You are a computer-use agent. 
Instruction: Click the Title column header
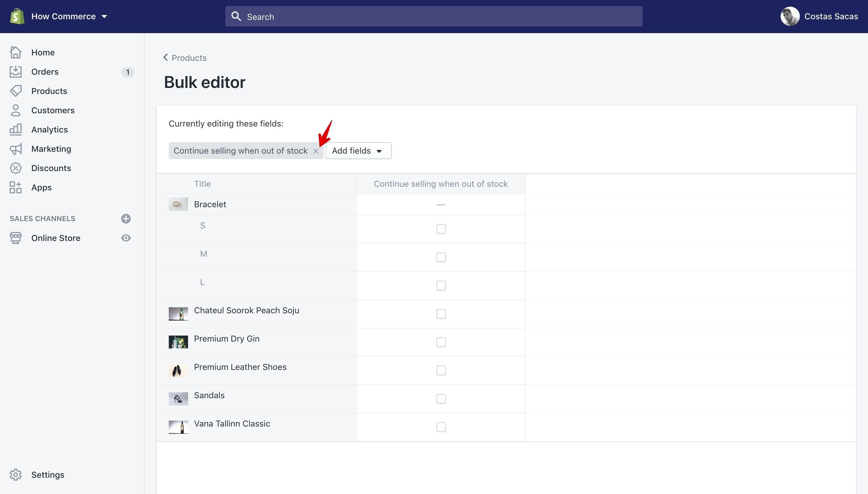pyautogui.click(x=202, y=184)
